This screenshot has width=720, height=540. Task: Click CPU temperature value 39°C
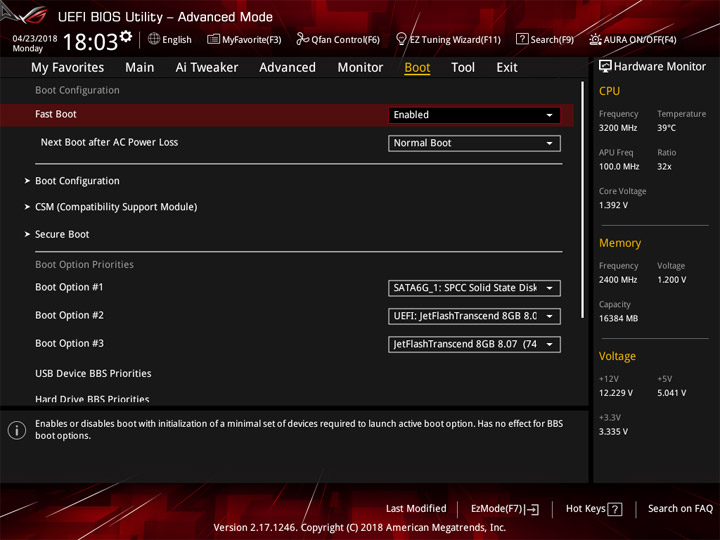coord(666,128)
